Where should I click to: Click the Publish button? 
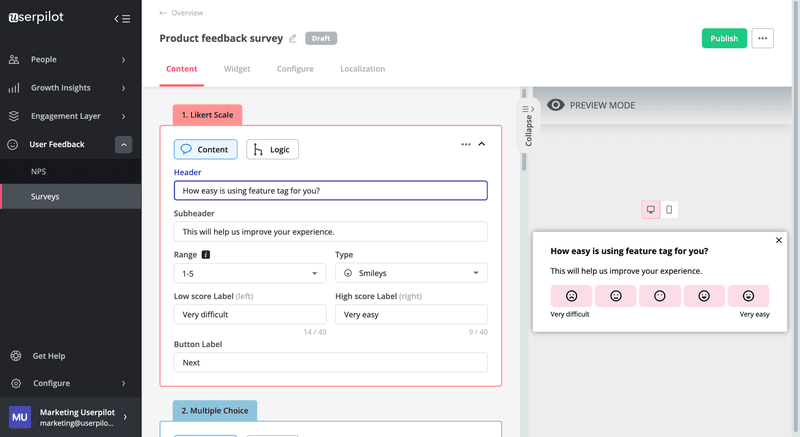pos(724,38)
